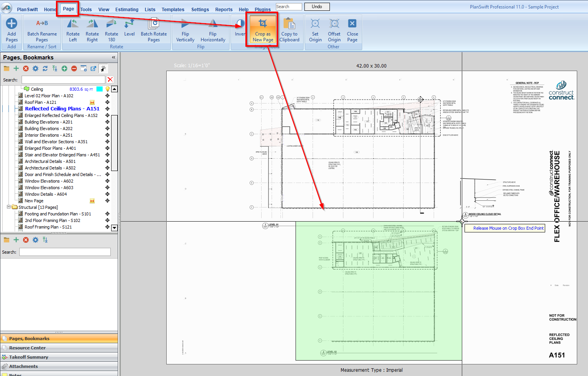Click the Close Page button
The height and width of the screenshot is (376, 588).
point(352,30)
